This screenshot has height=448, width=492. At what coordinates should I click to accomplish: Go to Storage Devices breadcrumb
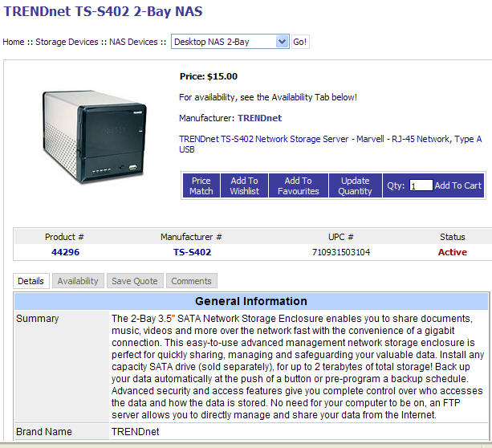coord(67,42)
